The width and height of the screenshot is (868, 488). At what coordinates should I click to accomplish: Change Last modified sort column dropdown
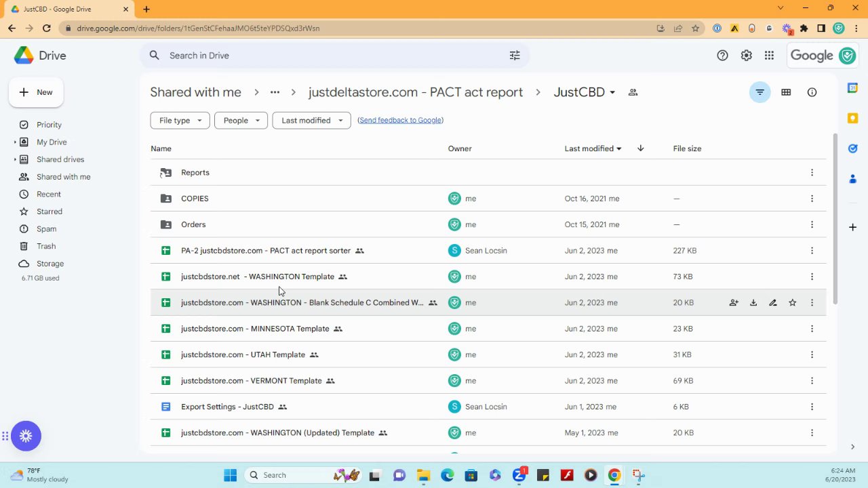[x=593, y=148]
